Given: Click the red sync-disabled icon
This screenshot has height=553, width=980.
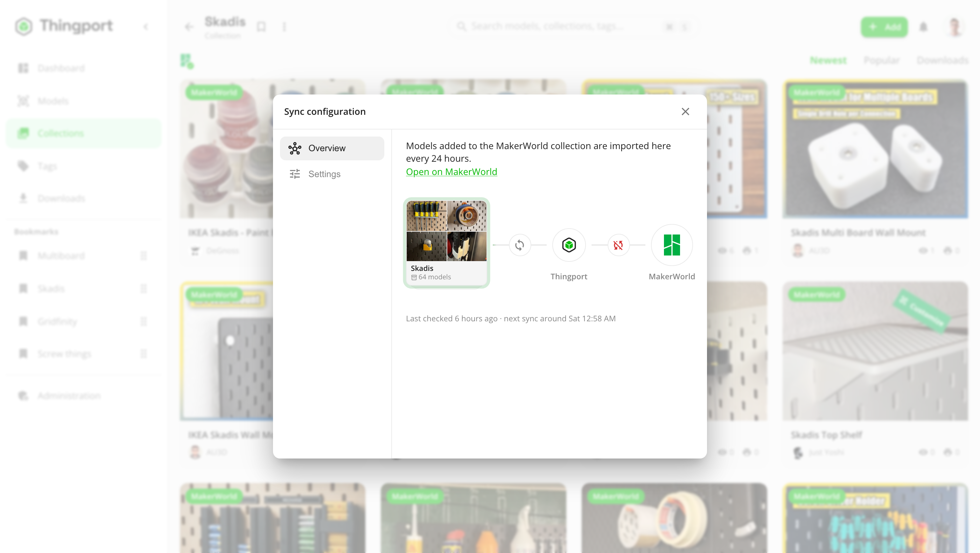Looking at the screenshot, I should click(618, 245).
